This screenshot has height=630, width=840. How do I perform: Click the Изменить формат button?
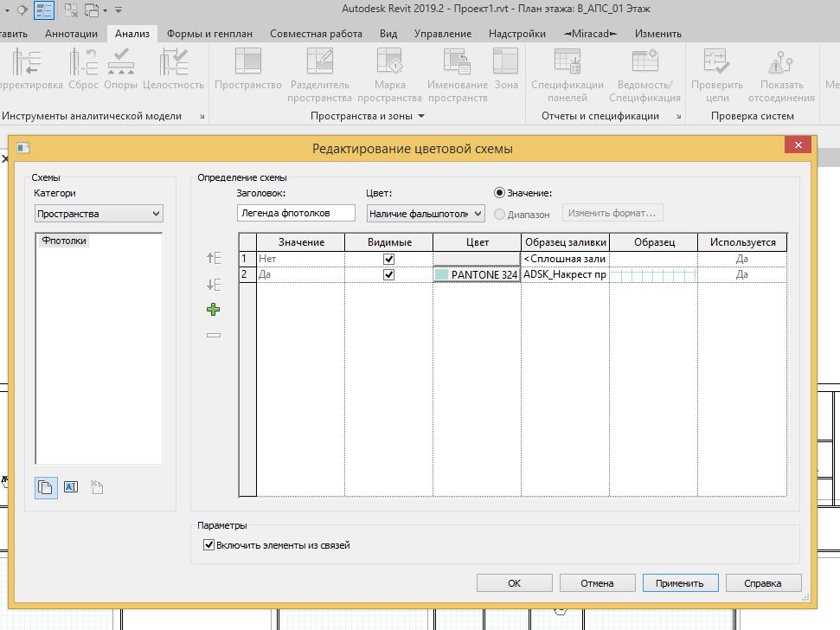(612, 213)
